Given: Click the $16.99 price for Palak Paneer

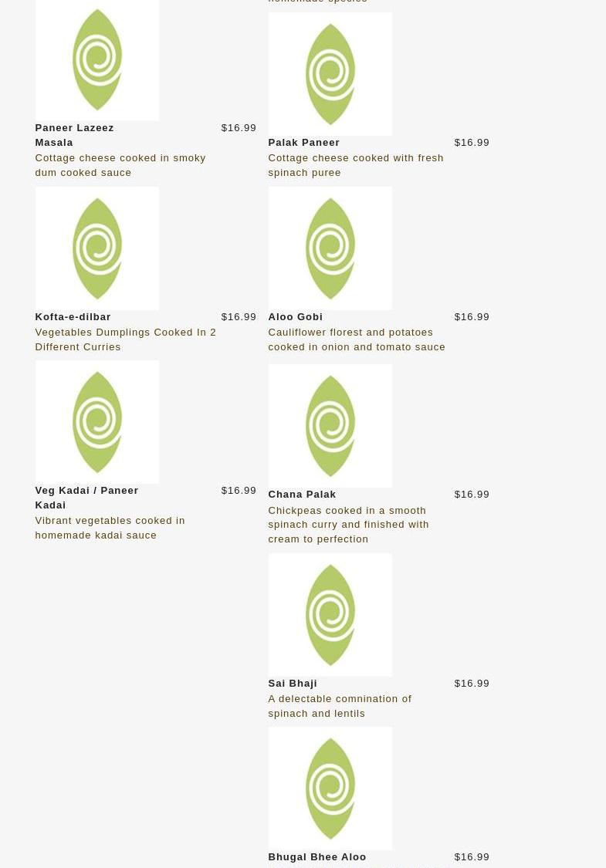Looking at the screenshot, I should click(x=471, y=143).
